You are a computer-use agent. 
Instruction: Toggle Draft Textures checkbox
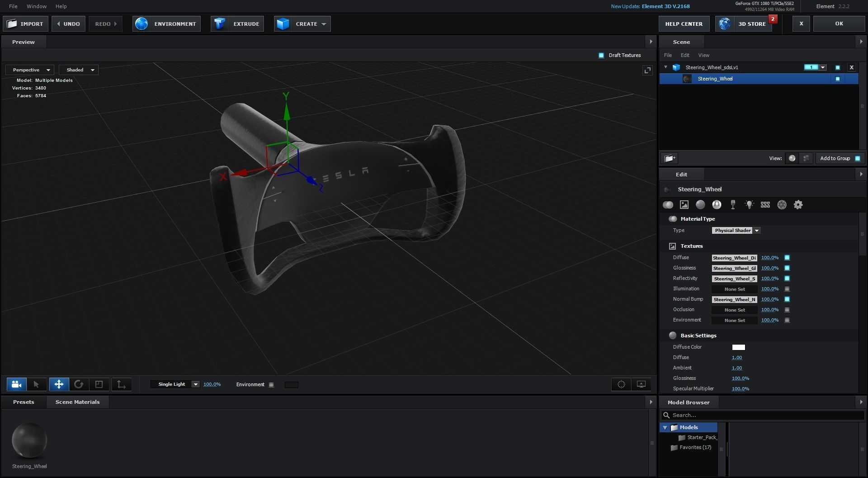(x=601, y=55)
